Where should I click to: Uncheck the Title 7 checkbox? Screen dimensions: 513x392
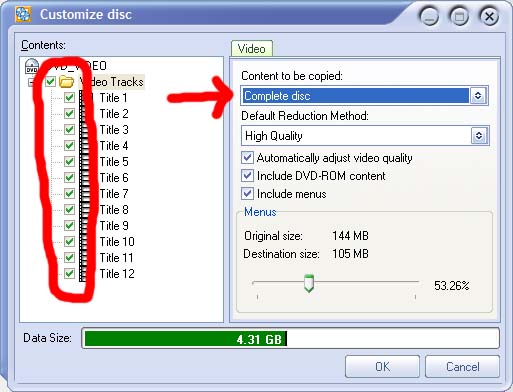69,194
